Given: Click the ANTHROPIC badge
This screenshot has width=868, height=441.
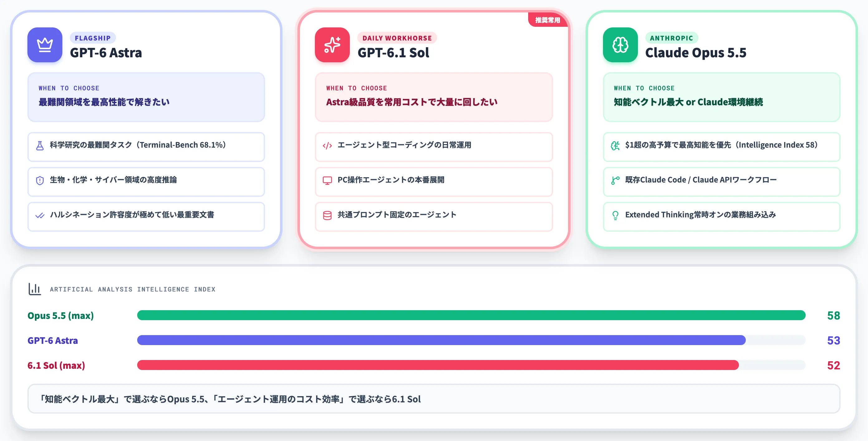Looking at the screenshot, I should pyautogui.click(x=671, y=38).
